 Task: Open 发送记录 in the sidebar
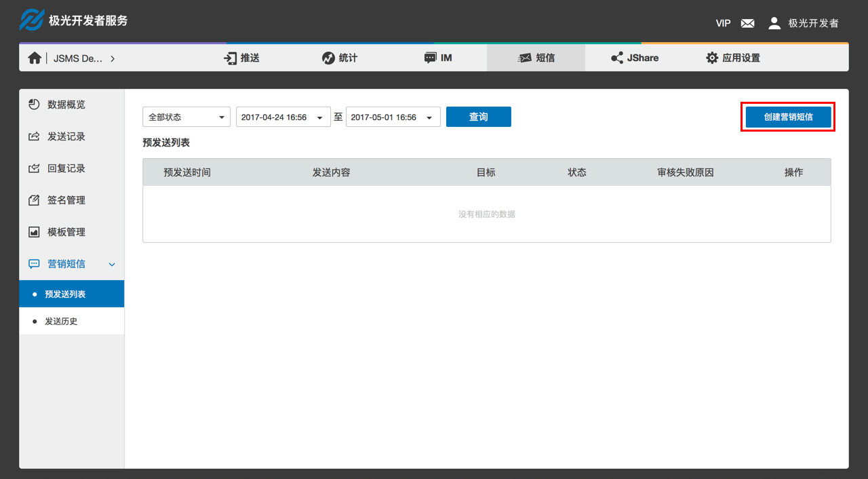(x=72, y=136)
